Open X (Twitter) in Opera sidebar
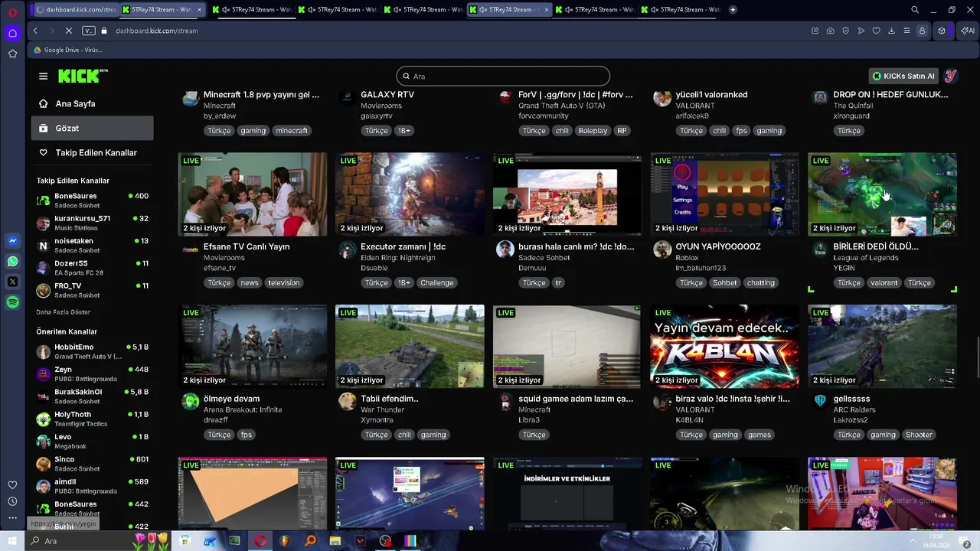Screen dimensions: 980x551 coord(12,282)
